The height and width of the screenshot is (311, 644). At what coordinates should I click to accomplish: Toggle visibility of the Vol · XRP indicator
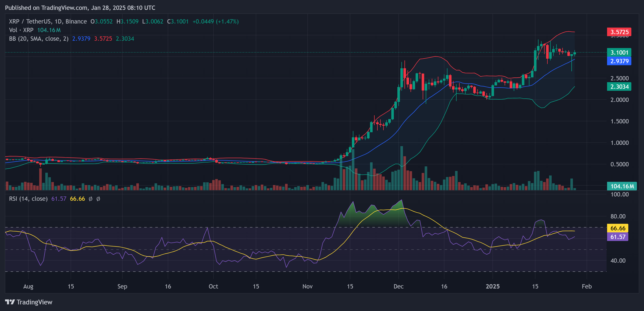[x=22, y=30]
